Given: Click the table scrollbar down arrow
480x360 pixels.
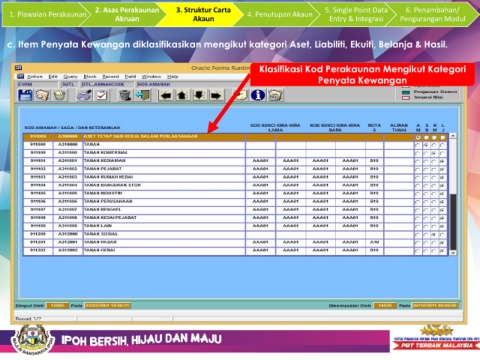Looking at the screenshot, I should 453,253.
